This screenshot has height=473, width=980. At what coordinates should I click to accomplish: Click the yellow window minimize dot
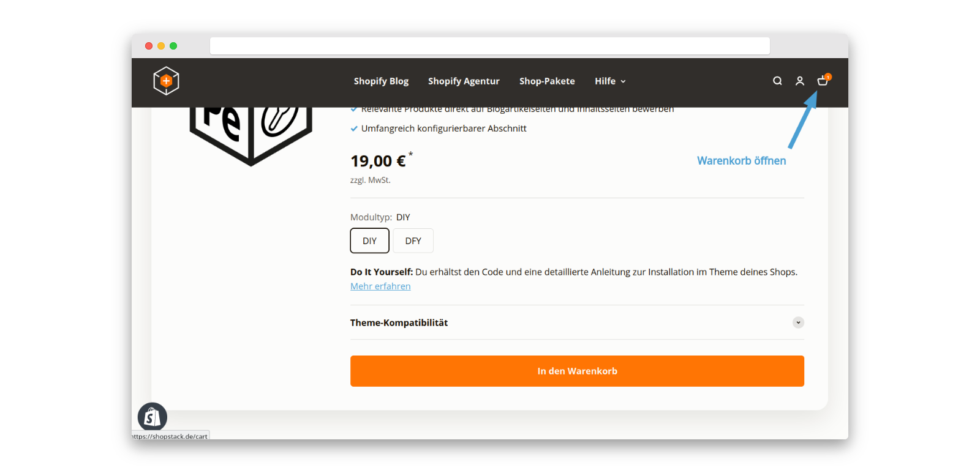coord(161,46)
